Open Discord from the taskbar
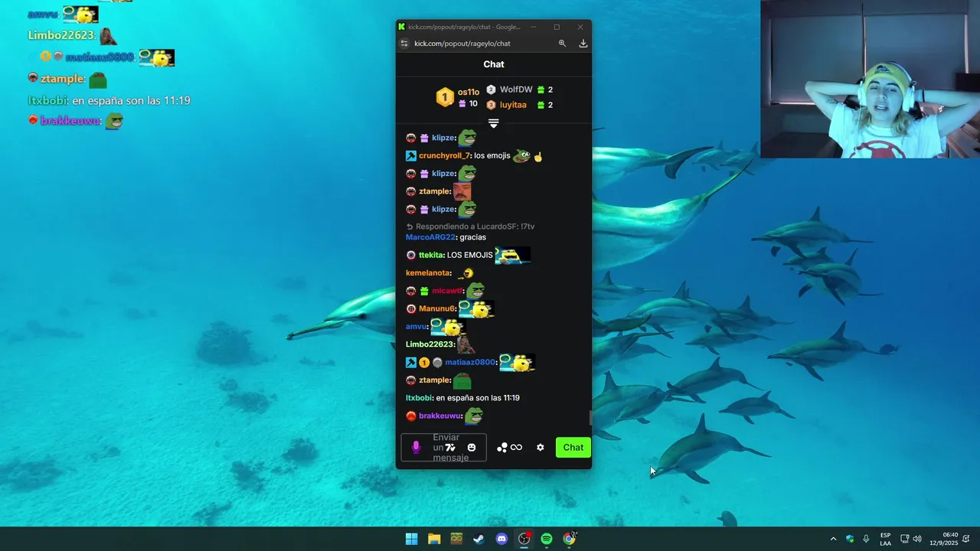980x551 pixels. click(501, 539)
